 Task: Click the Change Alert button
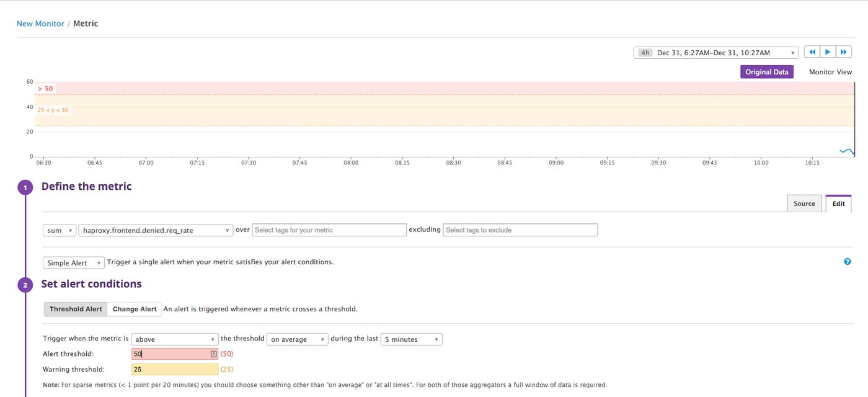pyautogui.click(x=134, y=308)
